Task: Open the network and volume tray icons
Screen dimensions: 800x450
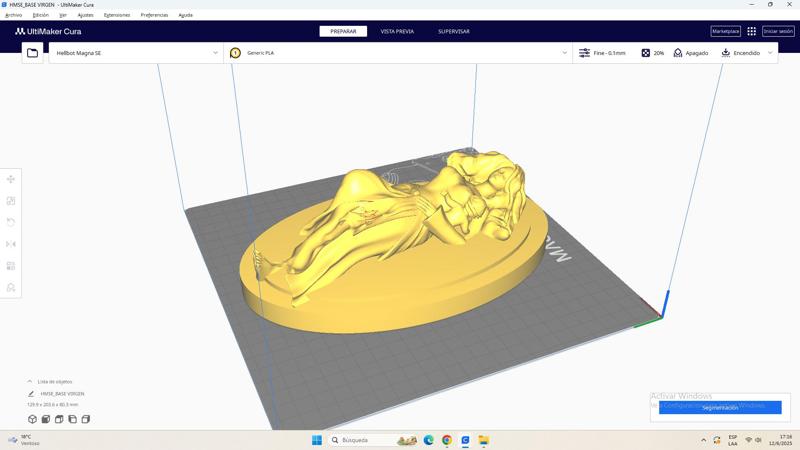Action: click(x=754, y=440)
